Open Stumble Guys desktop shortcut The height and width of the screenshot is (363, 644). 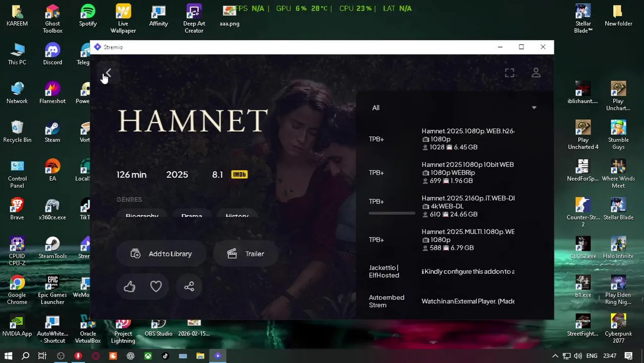[x=618, y=135]
